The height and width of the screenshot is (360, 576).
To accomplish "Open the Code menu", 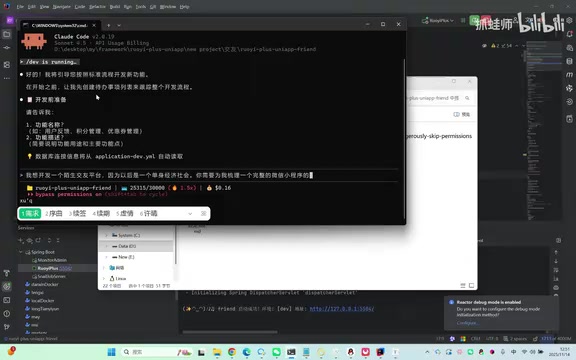I will point(80,7).
